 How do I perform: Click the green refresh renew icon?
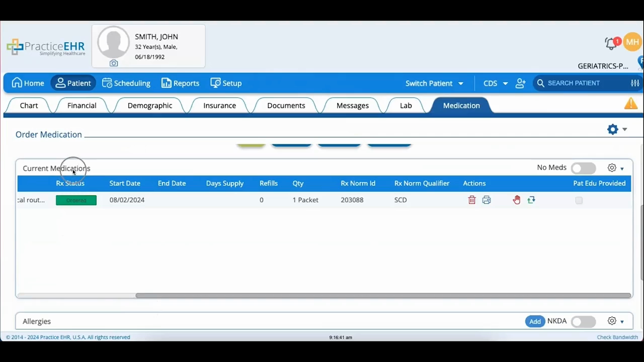[531, 200]
